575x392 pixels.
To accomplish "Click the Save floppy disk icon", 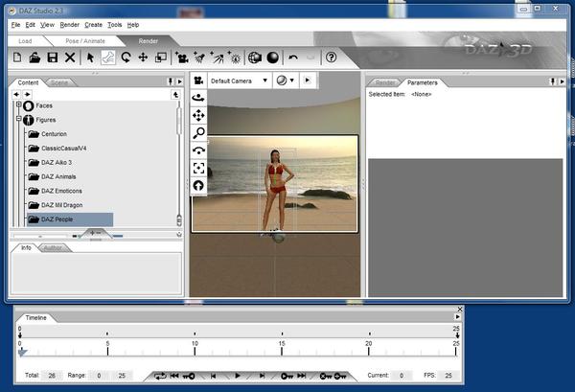I will (53, 58).
